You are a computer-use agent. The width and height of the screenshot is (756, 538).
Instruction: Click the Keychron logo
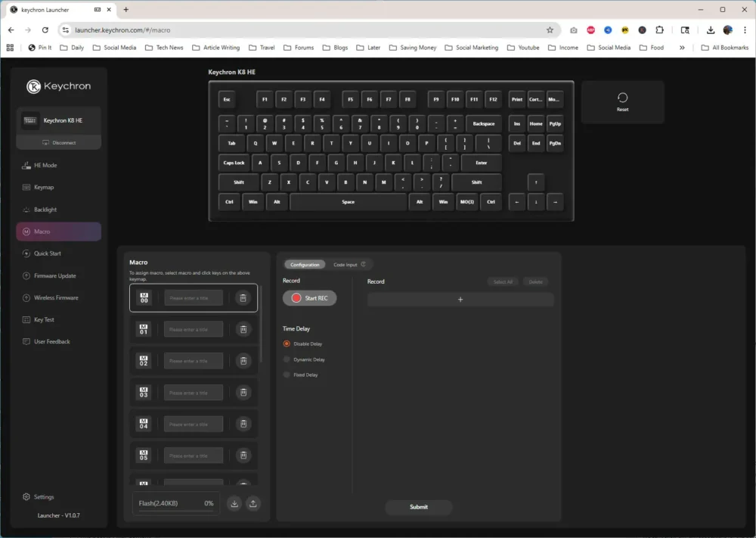[58, 86]
